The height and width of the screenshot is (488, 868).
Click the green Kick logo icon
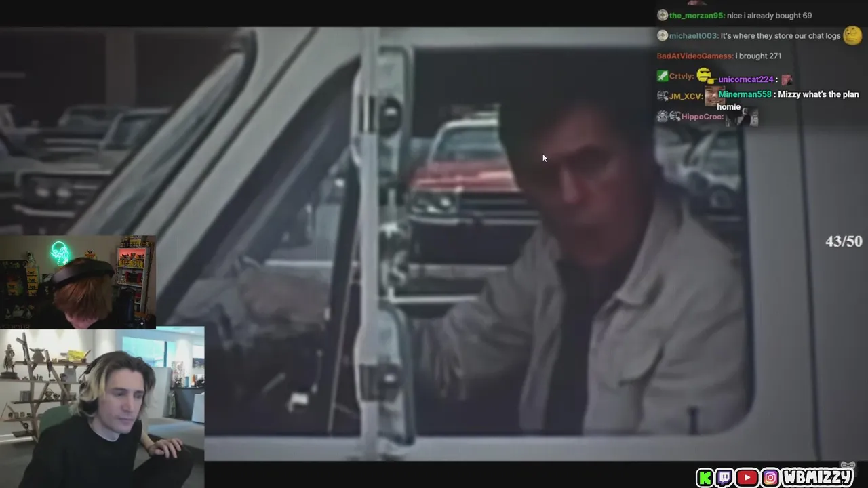click(705, 477)
